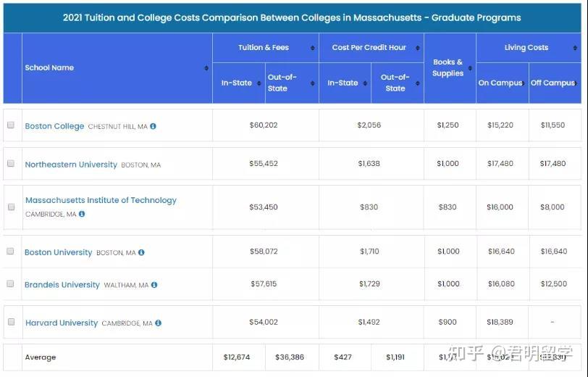Select Northeastern tuition value $55,452
Screen dimensions: 588x377
264,163
